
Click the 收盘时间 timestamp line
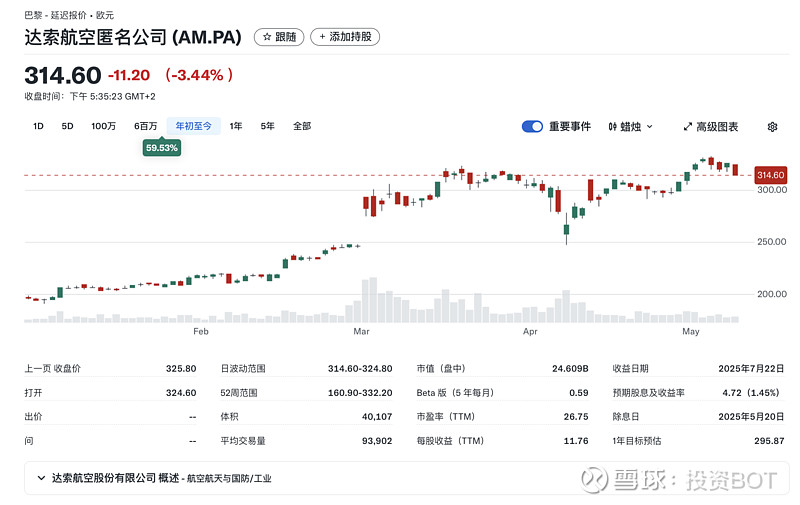pyautogui.click(x=90, y=96)
